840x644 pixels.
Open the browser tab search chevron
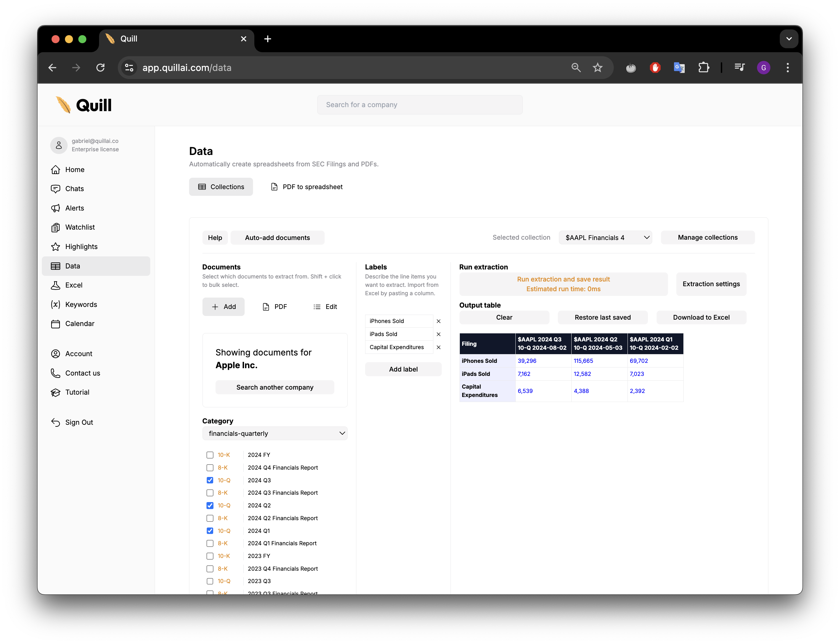[789, 39]
